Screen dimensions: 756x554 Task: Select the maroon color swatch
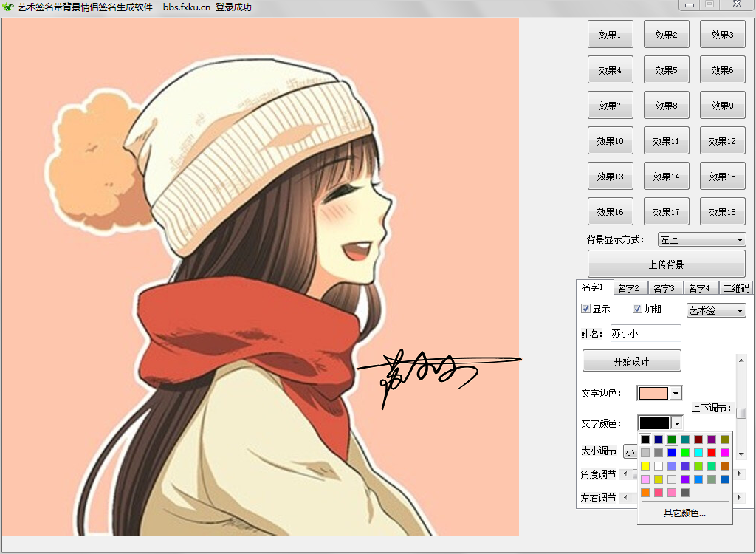click(698, 440)
